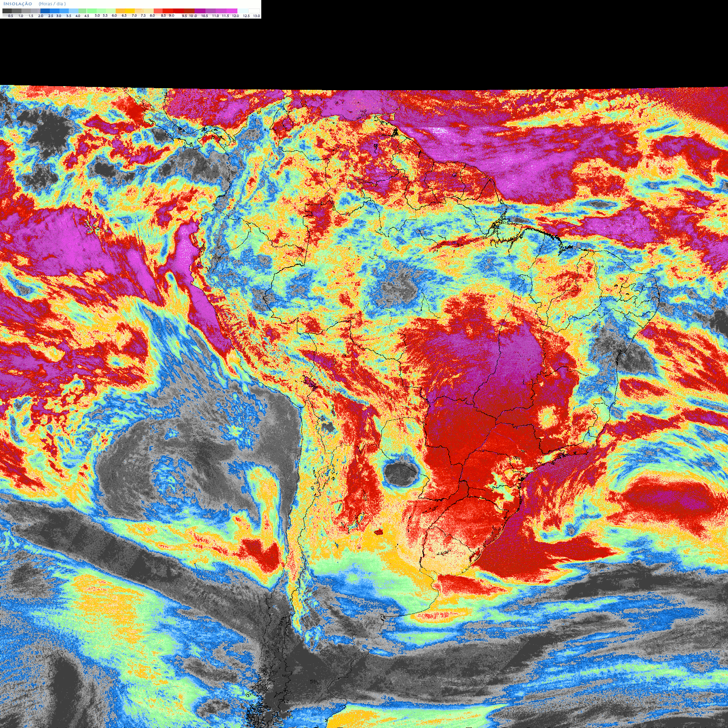This screenshot has height=728, width=728.
Task: Click the '4.5' legend value
Action: click(x=87, y=16)
